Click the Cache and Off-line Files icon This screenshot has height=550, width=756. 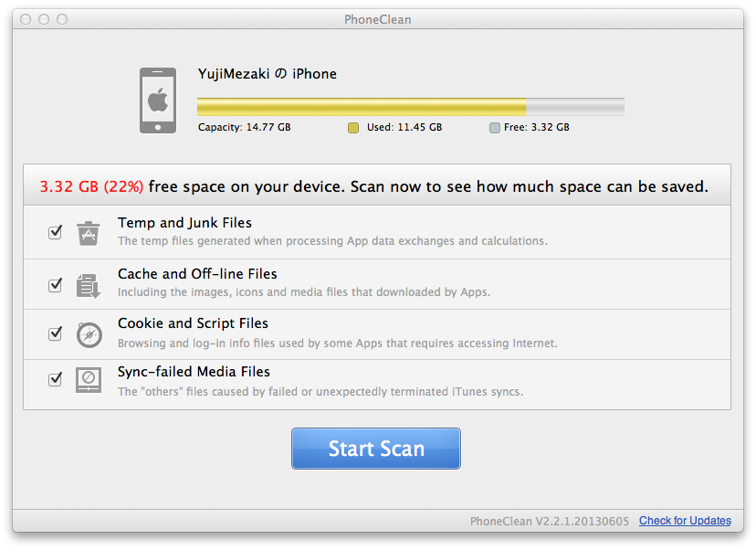tap(89, 285)
